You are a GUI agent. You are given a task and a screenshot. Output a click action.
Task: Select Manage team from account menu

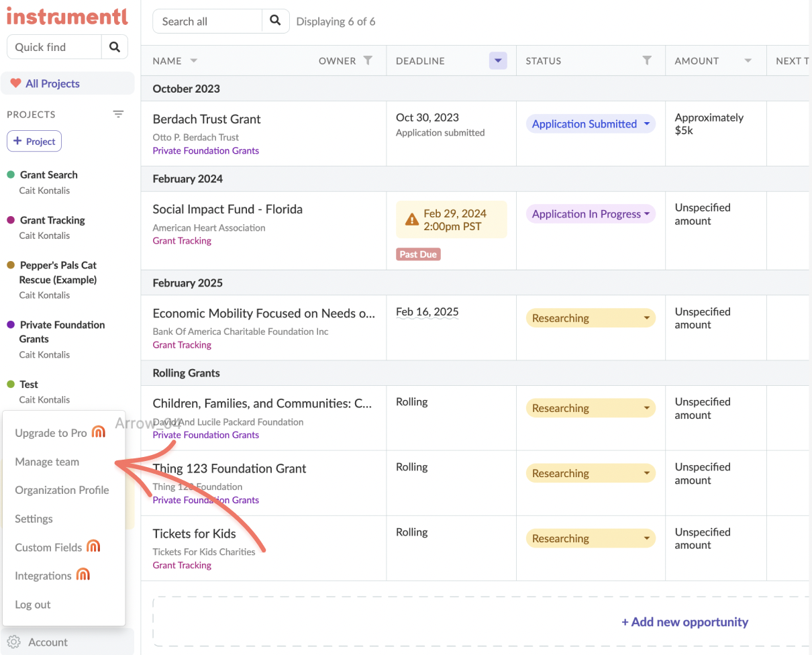47,462
